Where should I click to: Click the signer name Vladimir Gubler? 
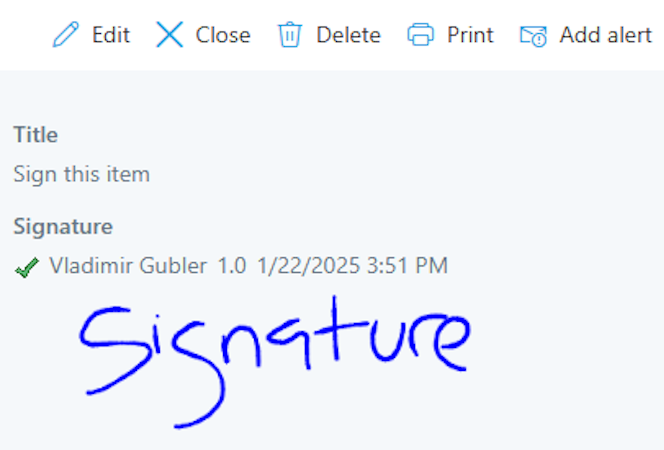tap(128, 266)
